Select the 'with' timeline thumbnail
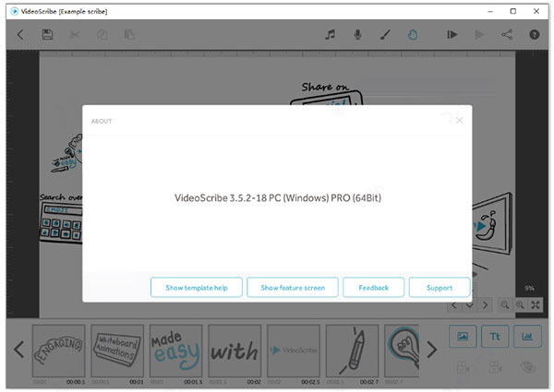 coord(235,351)
